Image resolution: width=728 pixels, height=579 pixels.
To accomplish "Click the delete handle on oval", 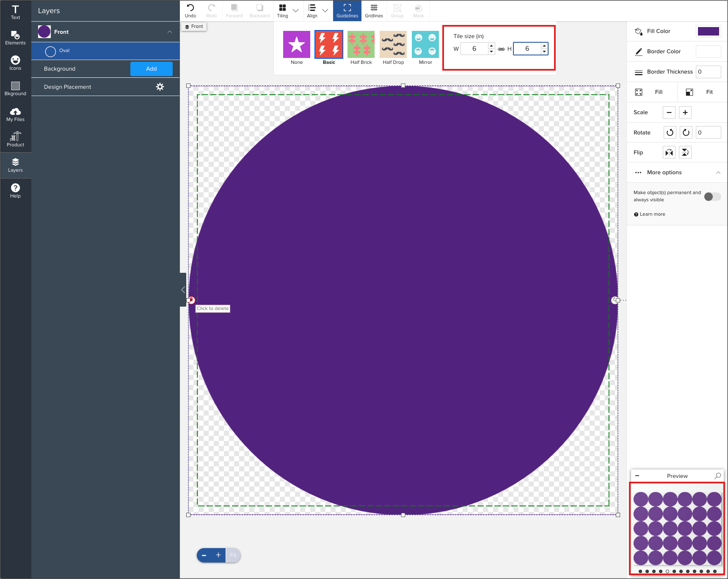I will [191, 300].
